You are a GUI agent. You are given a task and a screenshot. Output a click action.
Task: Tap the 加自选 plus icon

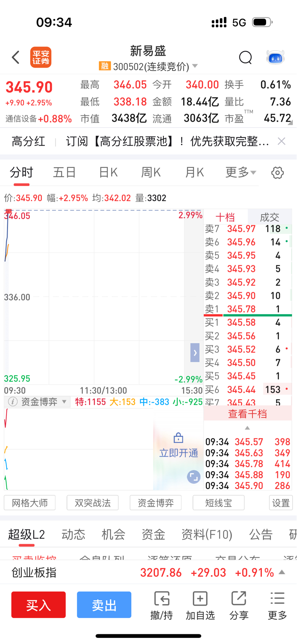tap(200, 598)
